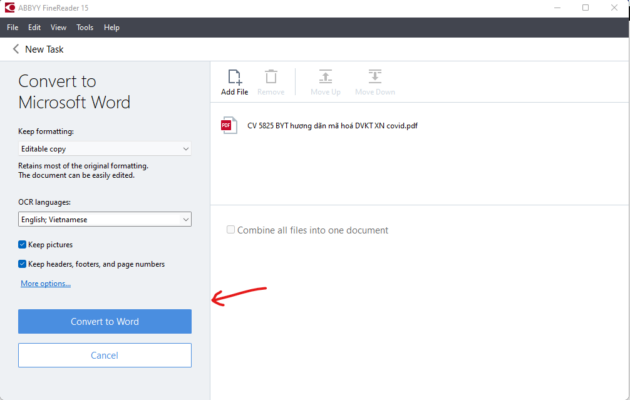This screenshot has height=400, width=630.
Task: Expand the Keep formatting dropdown
Action: (104, 149)
